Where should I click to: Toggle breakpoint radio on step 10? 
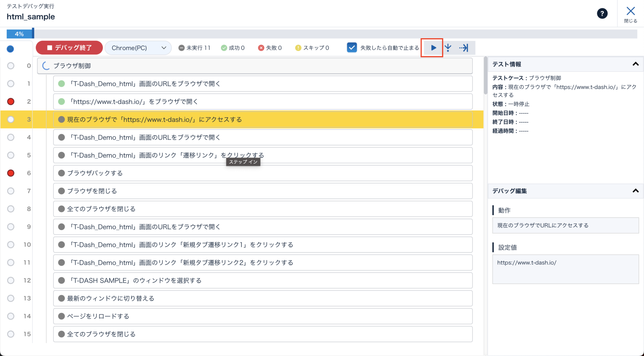pos(11,245)
